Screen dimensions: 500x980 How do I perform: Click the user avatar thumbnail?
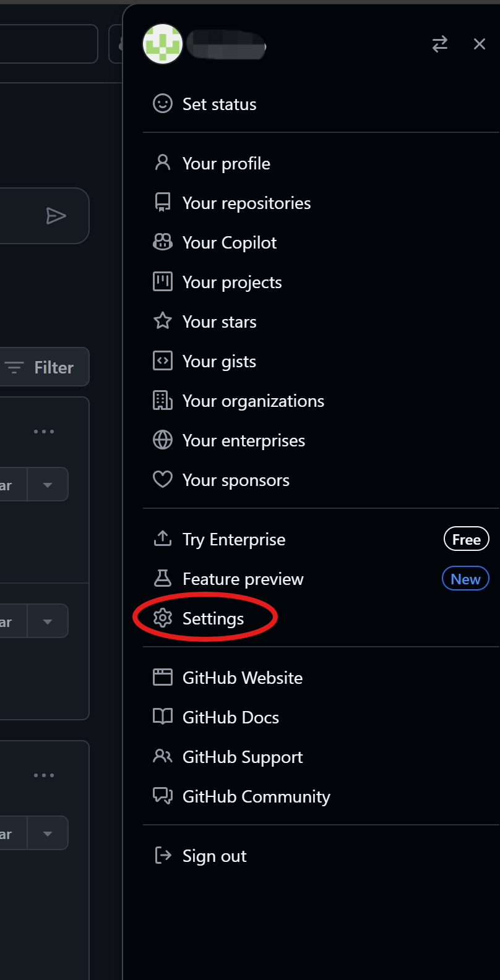pos(163,44)
